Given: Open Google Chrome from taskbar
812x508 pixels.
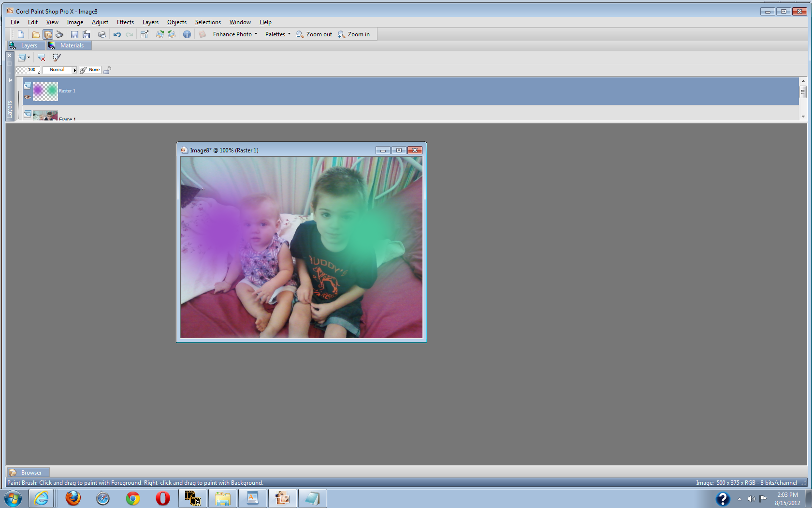Looking at the screenshot, I should pyautogui.click(x=133, y=498).
